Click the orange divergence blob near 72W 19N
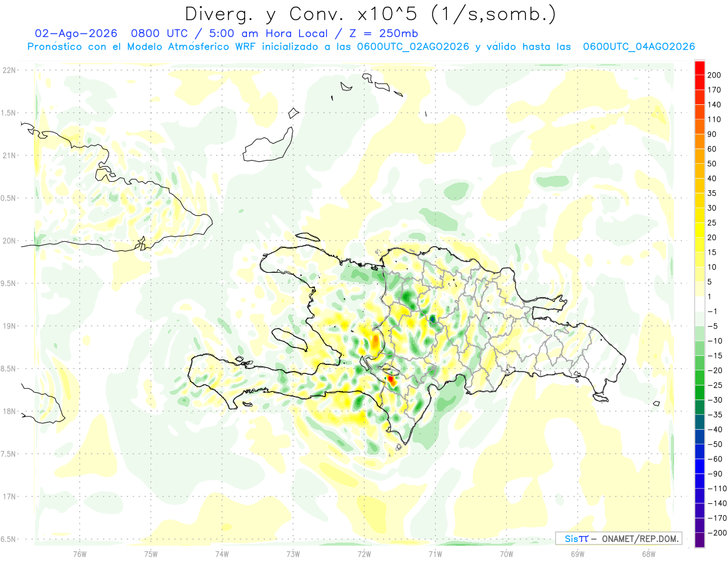 click(376, 341)
